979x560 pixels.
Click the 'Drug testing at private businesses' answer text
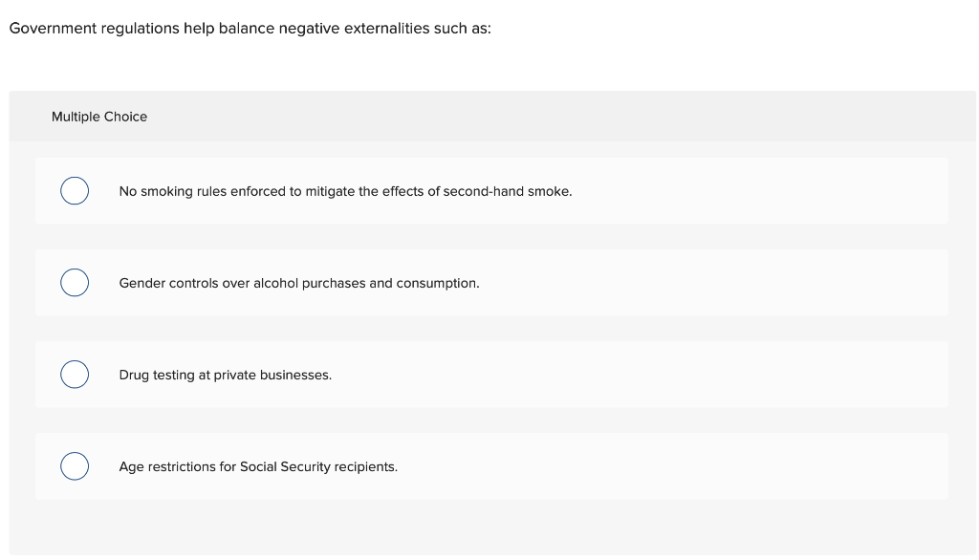point(225,375)
